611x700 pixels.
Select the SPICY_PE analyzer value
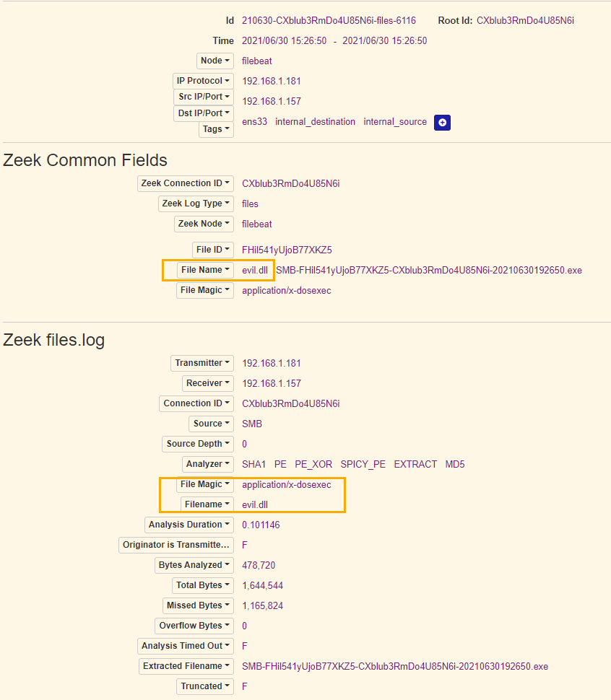(x=363, y=464)
